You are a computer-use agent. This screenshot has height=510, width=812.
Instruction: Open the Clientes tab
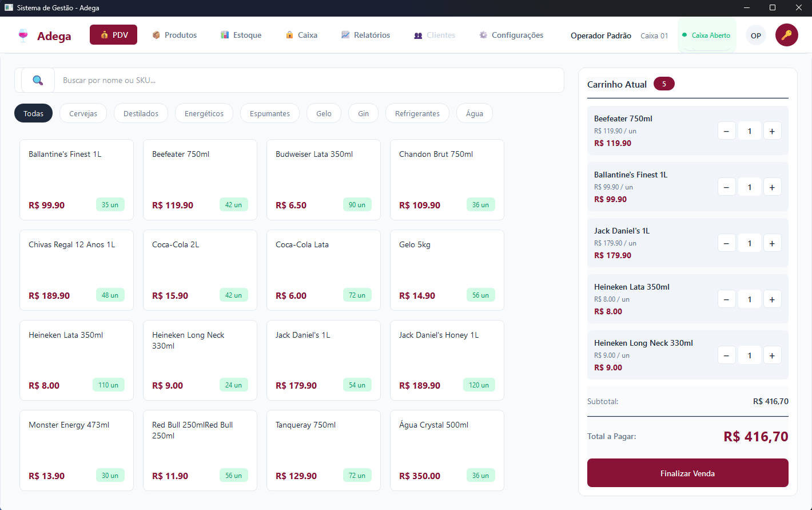435,35
